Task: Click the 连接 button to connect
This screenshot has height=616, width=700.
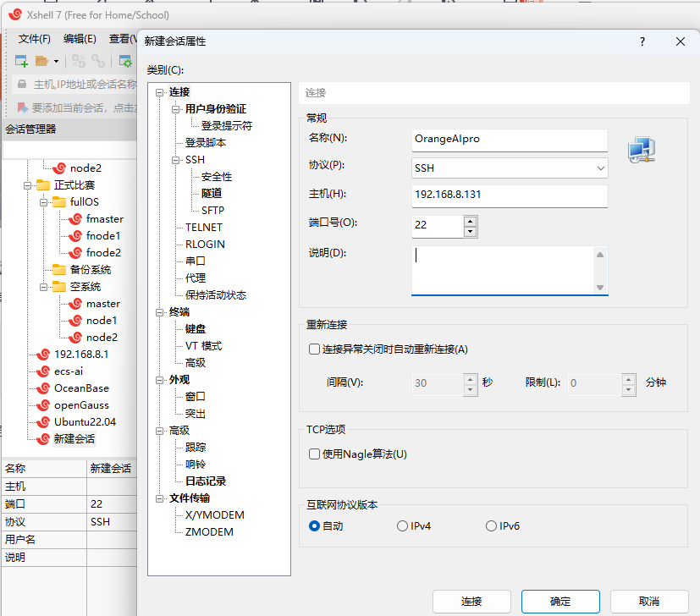Action: coord(471,602)
